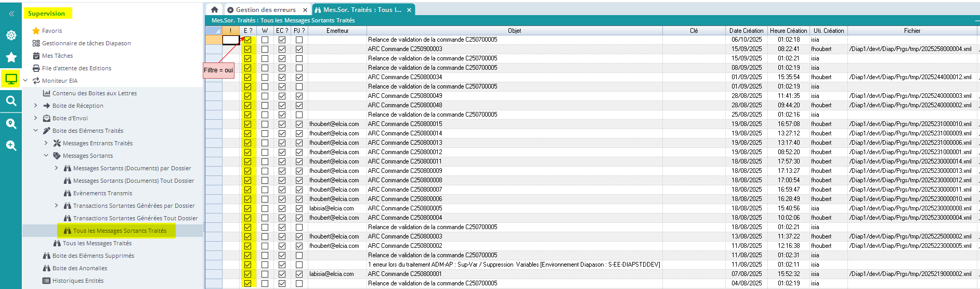Toggle PJ ? checkbox for ARC Commande C250900003
980x289 pixels.
299,49
